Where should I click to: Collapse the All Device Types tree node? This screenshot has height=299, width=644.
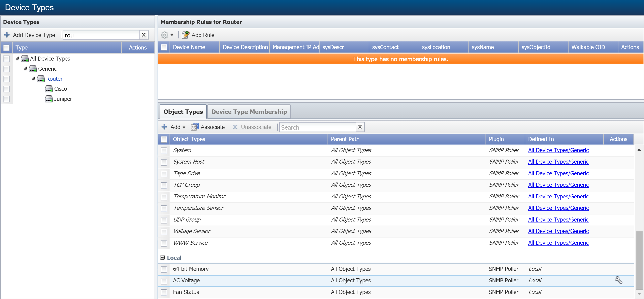click(x=17, y=58)
